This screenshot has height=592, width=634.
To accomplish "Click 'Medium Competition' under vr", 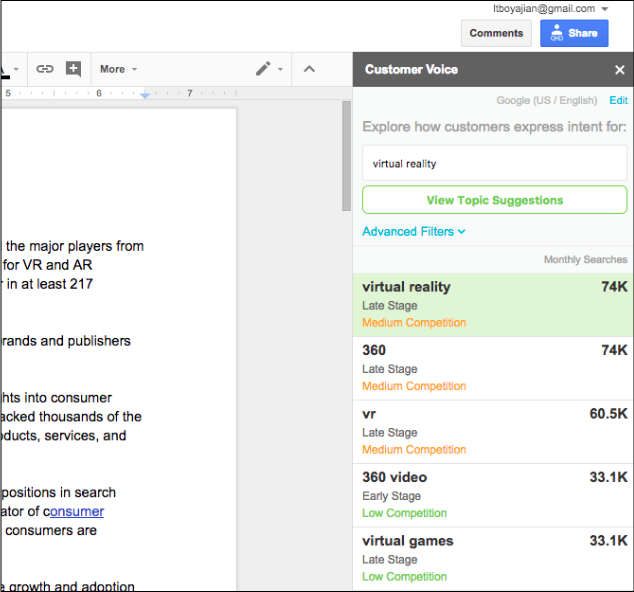I will pos(414,450).
